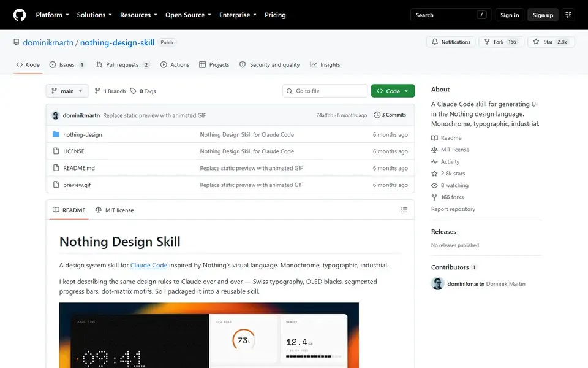Open the main branch selector dropdown
Viewport: 588px width, 368px height.
(67, 91)
